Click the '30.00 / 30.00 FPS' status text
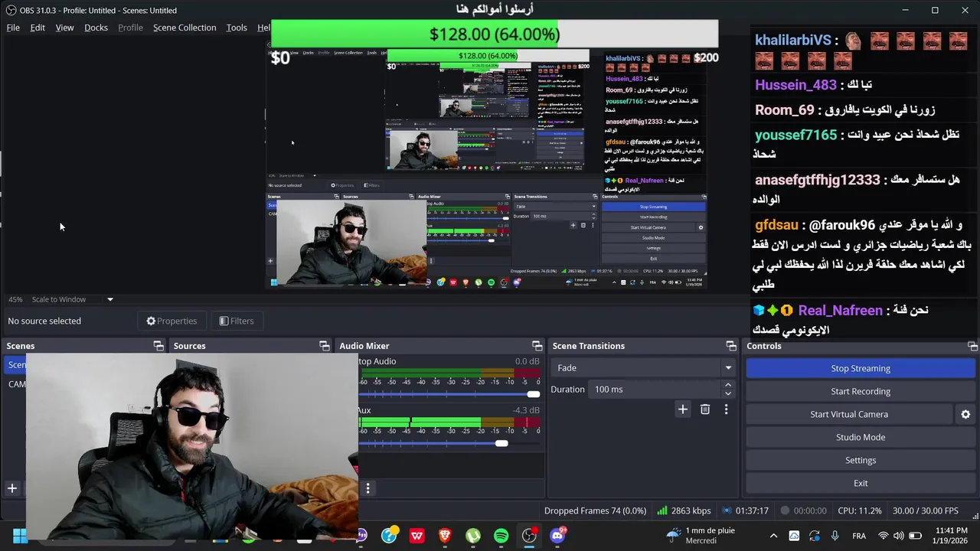 point(925,510)
